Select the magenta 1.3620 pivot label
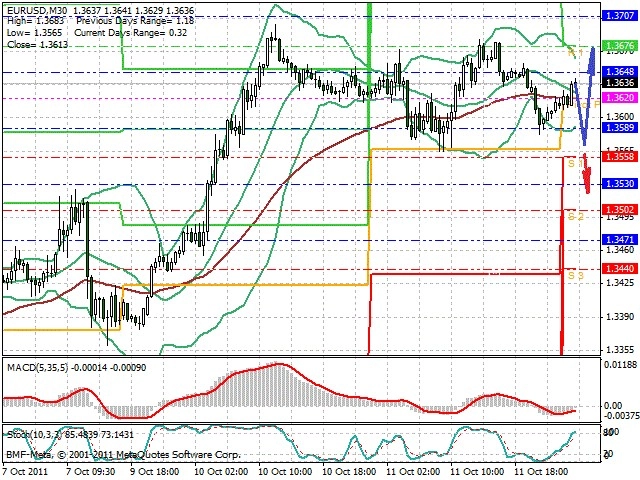Viewport: 640px width, 480px height. point(620,98)
